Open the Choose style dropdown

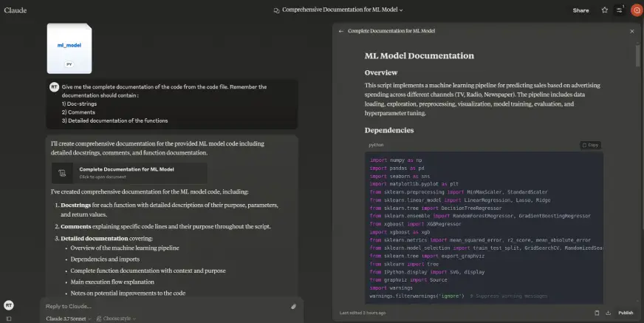tap(118, 319)
